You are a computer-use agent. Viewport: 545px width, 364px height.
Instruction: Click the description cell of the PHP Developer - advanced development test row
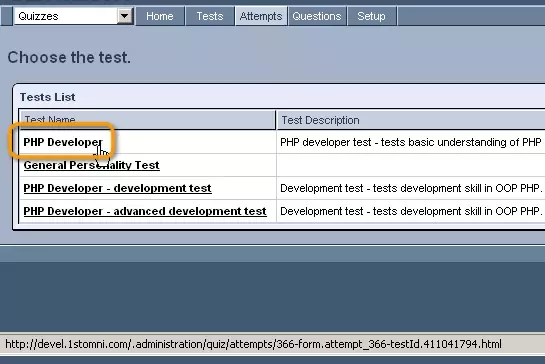(411, 211)
